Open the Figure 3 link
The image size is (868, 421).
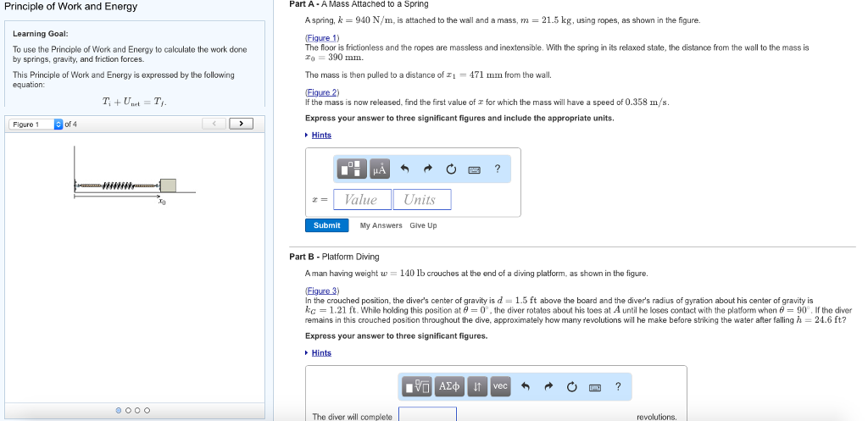pos(322,291)
